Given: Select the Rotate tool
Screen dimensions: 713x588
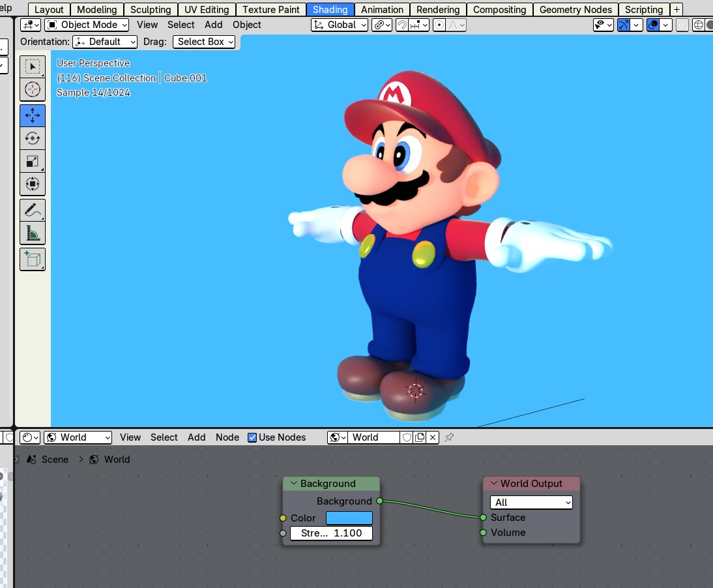Looking at the screenshot, I should (x=32, y=138).
